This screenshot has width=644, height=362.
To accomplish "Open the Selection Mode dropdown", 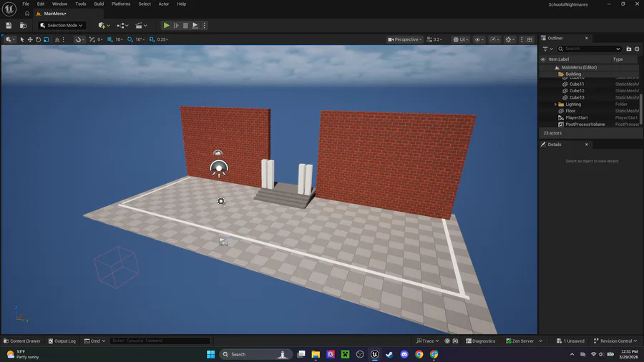I will pos(62,26).
